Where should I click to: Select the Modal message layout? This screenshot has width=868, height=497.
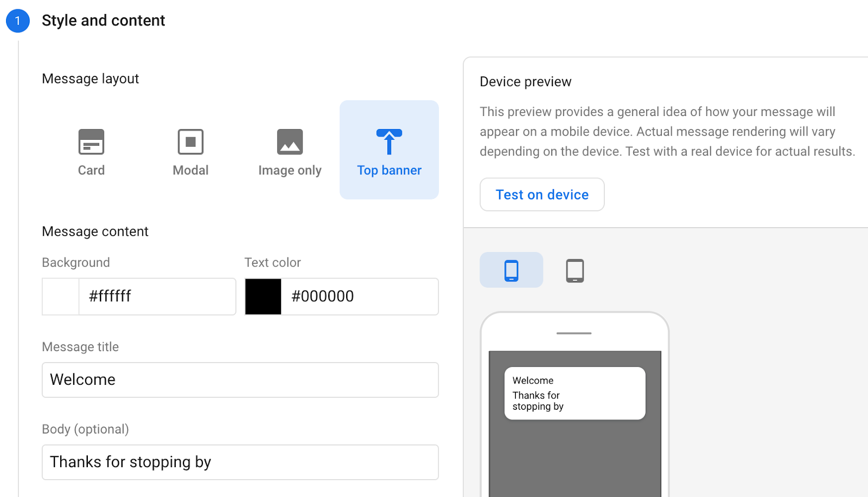pyautogui.click(x=190, y=151)
